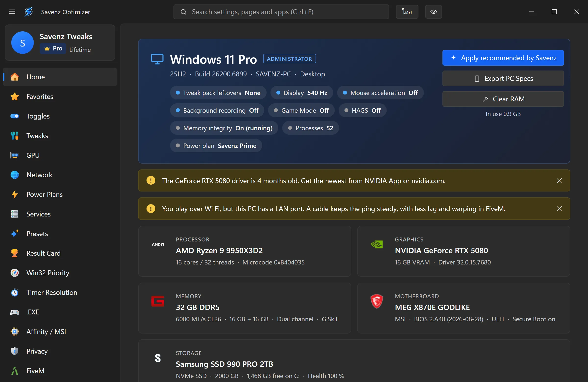Click the ADMINISTRATOR badge
The image size is (588, 382).
pos(289,59)
